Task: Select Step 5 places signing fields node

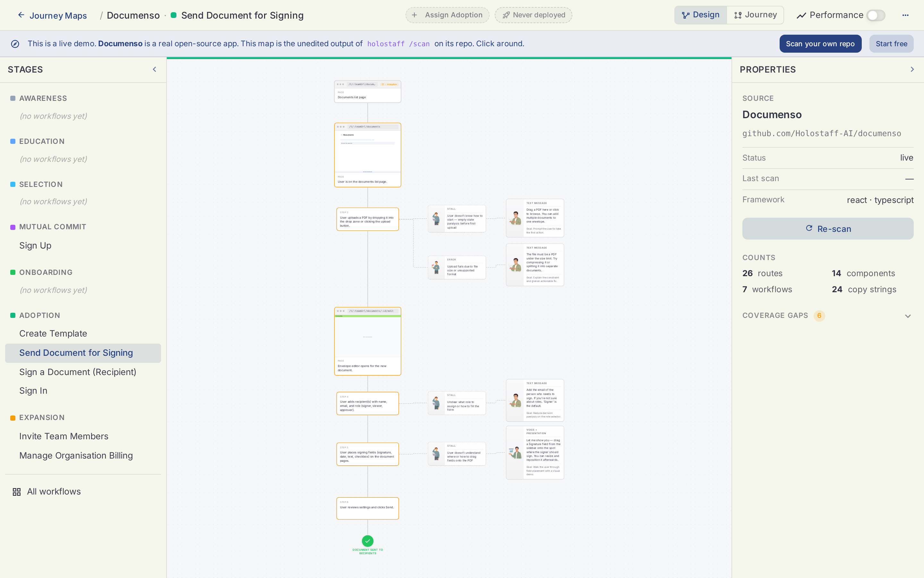Action: click(x=367, y=454)
